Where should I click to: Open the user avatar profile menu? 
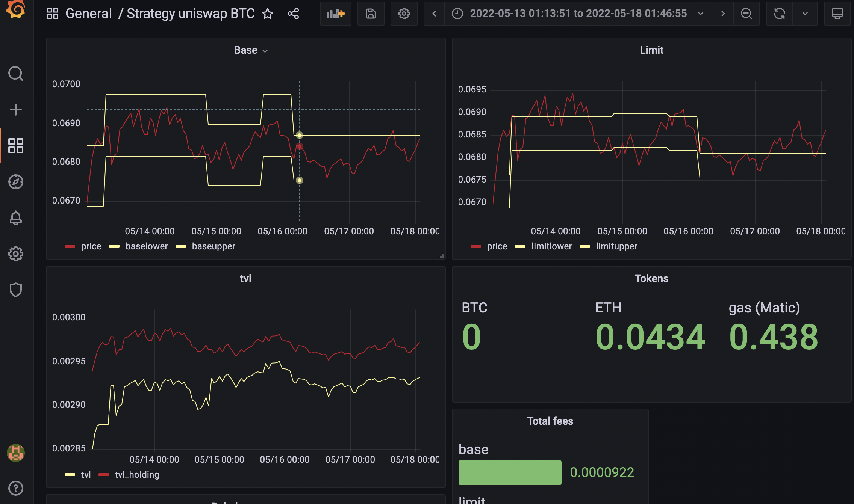point(16,453)
